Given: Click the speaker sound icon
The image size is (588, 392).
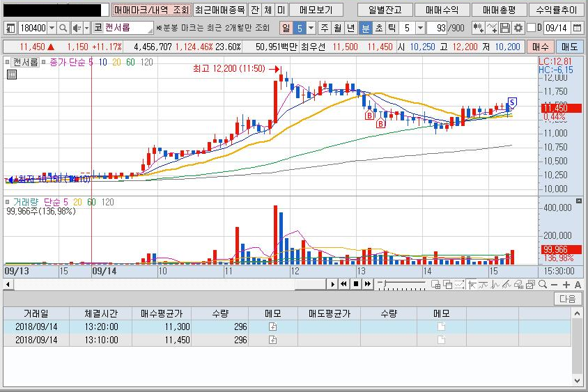Looking at the screenshot, I should [77, 28].
